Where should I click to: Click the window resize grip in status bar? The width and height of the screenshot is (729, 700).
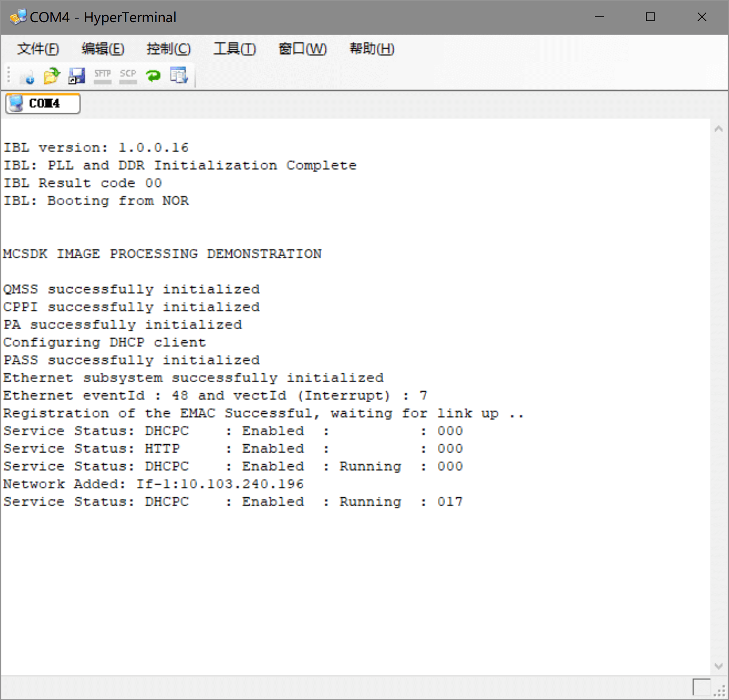pyautogui.click(x=720, y=691)
